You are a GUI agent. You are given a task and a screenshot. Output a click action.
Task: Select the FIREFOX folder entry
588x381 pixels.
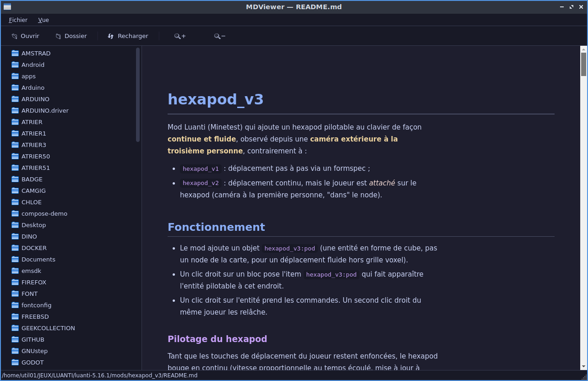pyautogui.click(x=34, y=282)
